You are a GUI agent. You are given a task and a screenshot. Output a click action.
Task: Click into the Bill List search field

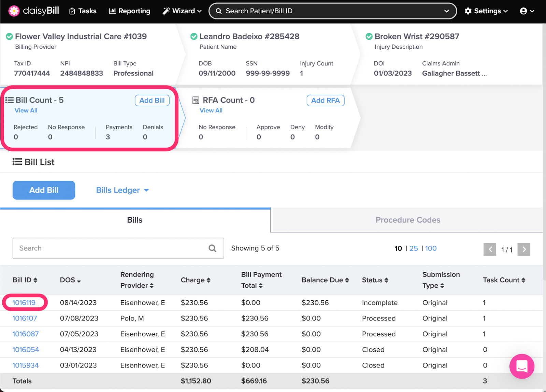tap(109, 248)
